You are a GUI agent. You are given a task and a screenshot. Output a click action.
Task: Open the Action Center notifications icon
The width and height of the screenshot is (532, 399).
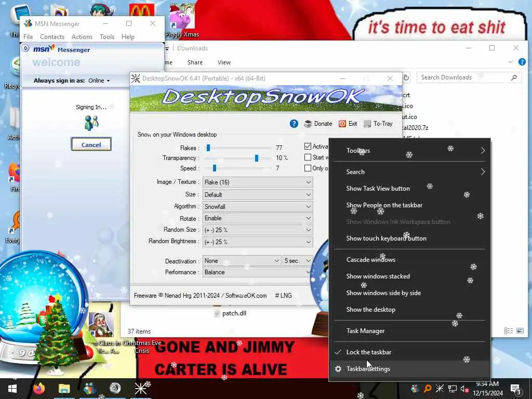(x=516, y=389)
